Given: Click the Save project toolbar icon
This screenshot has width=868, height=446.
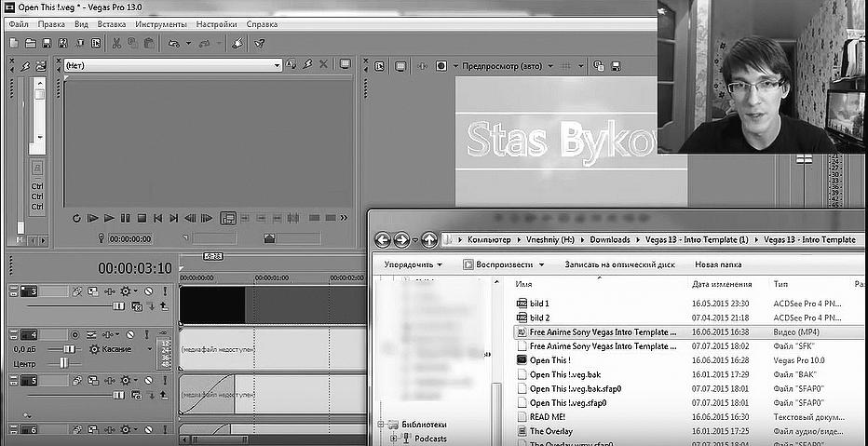Looking at the screenshot, I should tap(47, 43).
